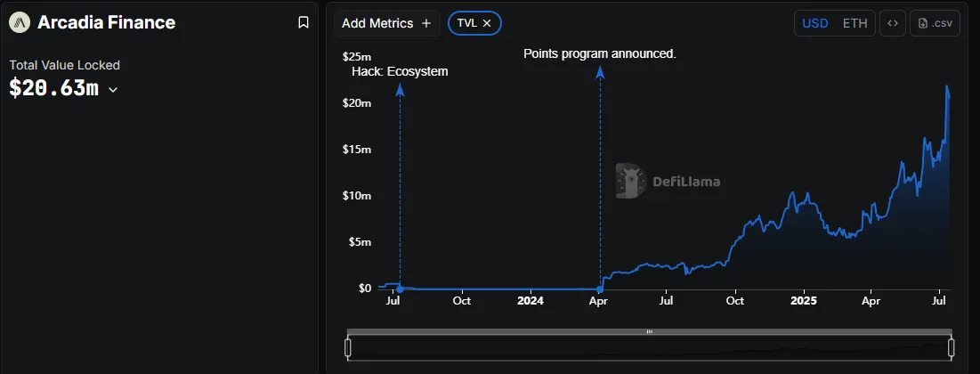
Task: Remove the TVL metric chip
Action: pyautogui.click(x=487, y=23)
